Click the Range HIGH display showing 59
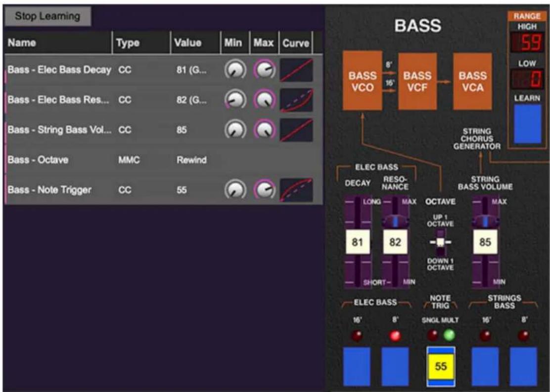 527,42
